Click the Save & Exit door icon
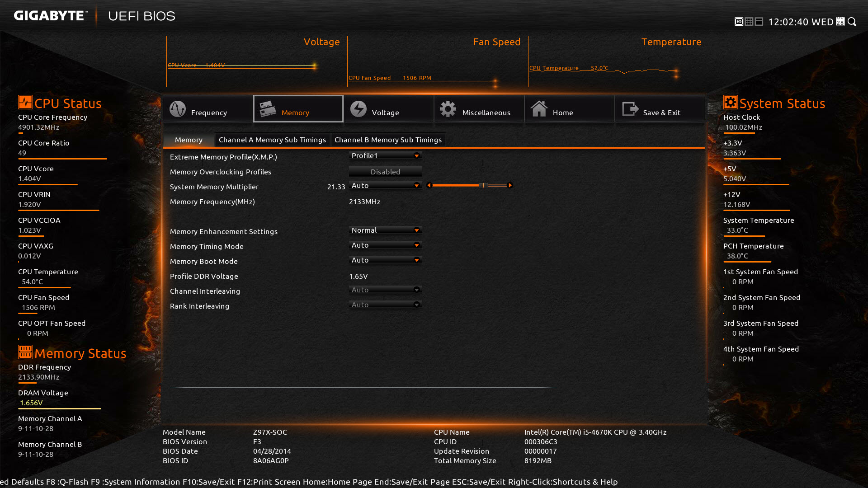 click(630, 109)
